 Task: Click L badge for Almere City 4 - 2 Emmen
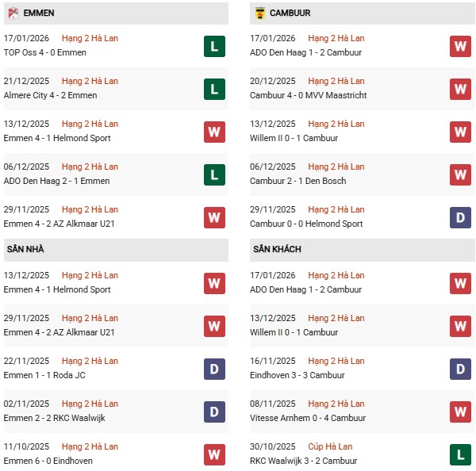213,89
